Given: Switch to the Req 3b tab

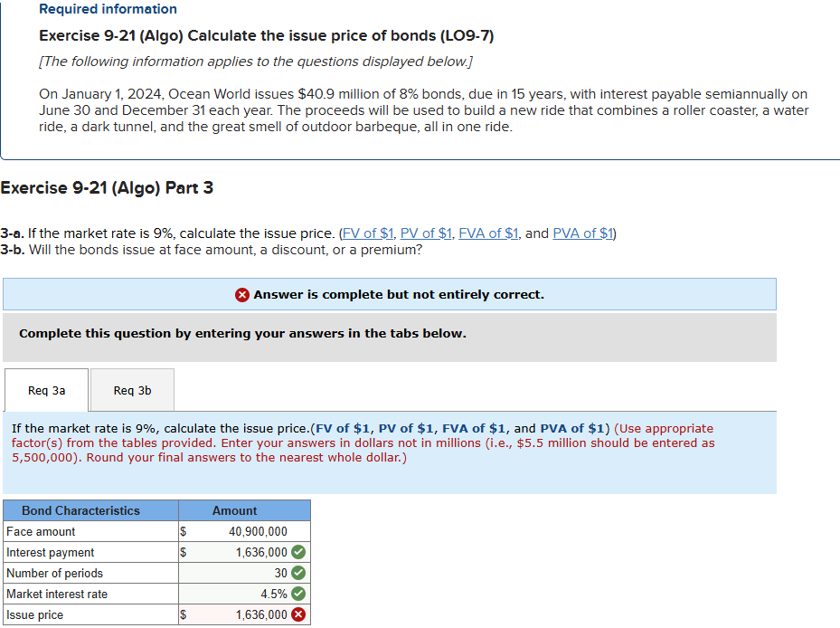Looking at the screenshot, I should pyautogui.click(x=132, y=390).
